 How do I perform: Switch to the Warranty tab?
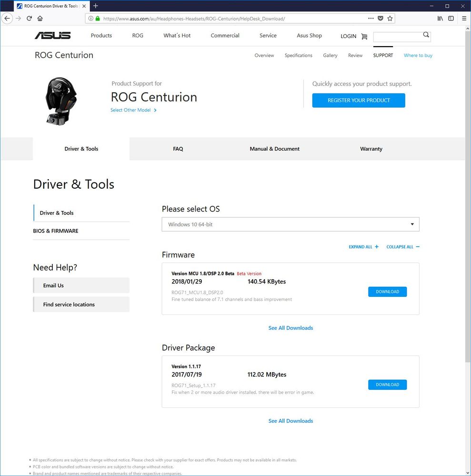[x=371, y=149]
